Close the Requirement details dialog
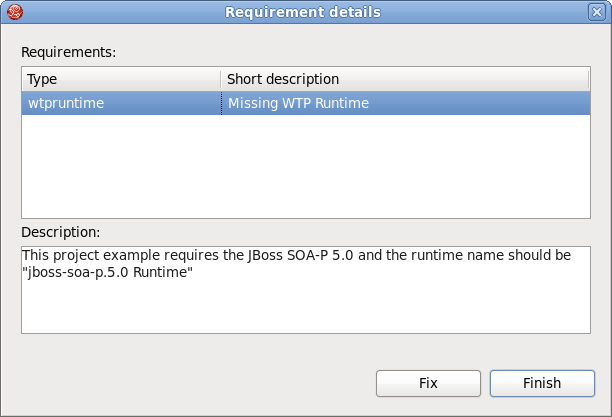Screen dimensions: 612x417 pos(597,12)
